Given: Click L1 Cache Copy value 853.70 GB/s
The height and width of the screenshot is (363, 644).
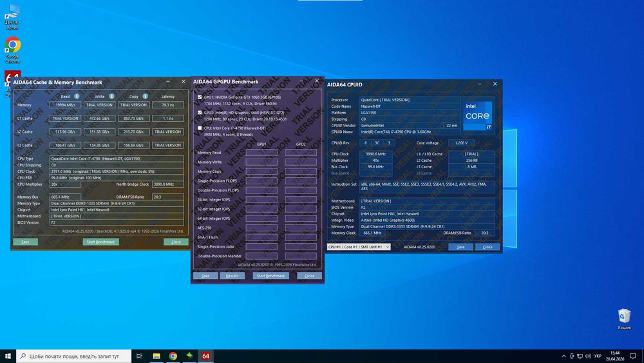Looking at the screenshot, I should click(x=133, y=119).
